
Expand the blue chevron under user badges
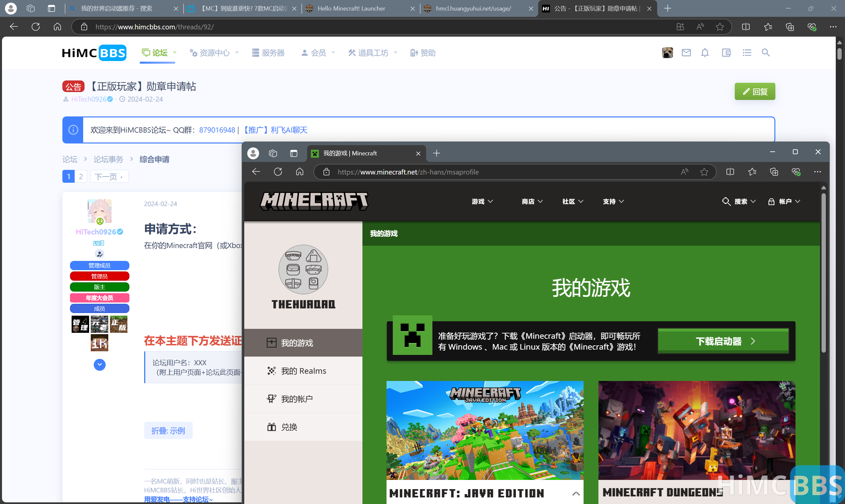[x=99, y=365]
